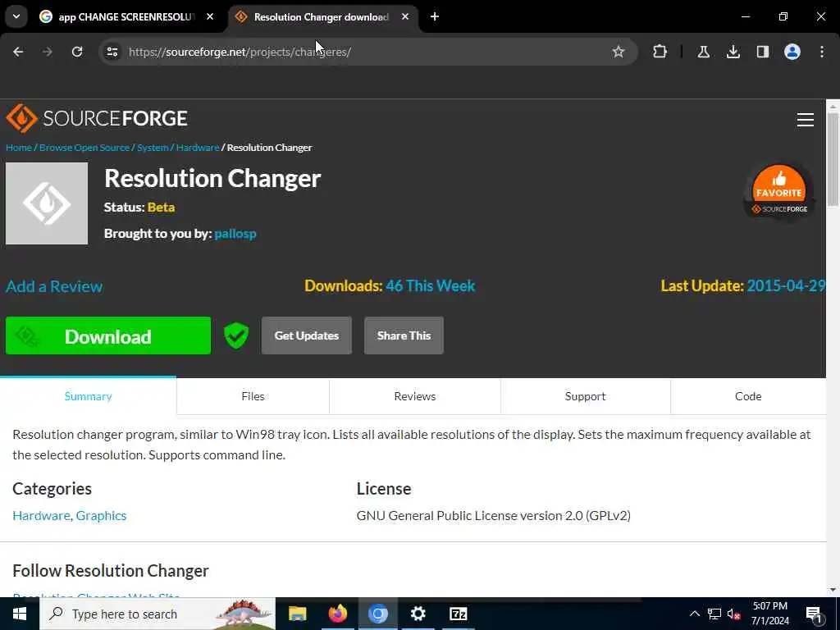The image size is (840, 630).
Task: Reload the page
Action: tap(77, 52)
